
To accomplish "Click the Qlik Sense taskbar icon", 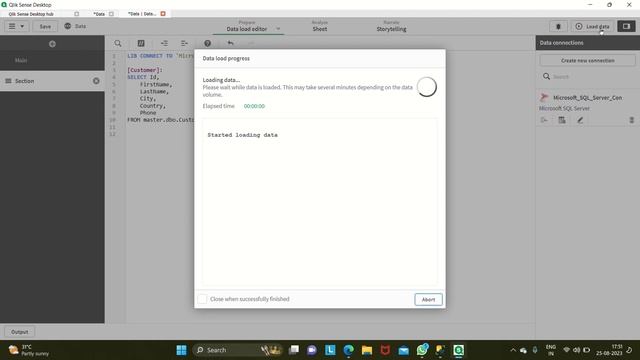I will point(459,350).
